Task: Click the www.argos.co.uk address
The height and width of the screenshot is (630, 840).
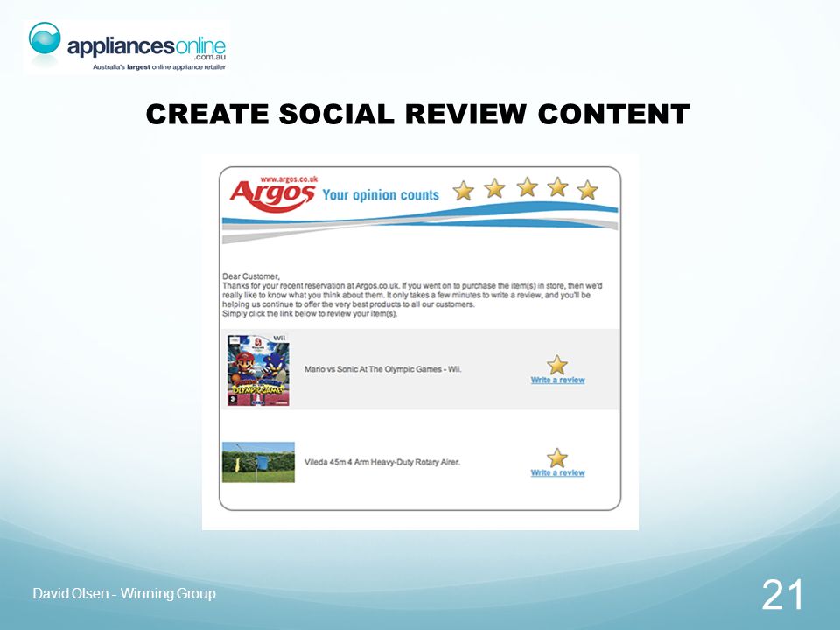Action: 290,178
